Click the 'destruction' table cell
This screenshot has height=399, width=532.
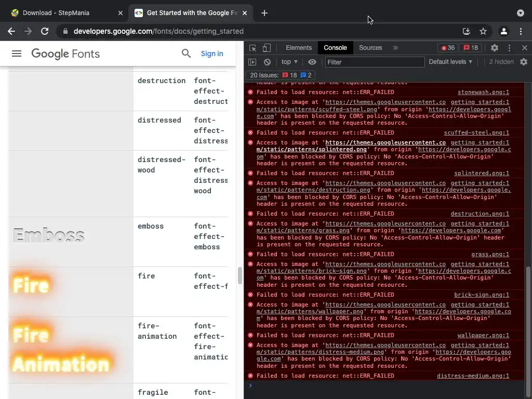[x=162, y=81]
